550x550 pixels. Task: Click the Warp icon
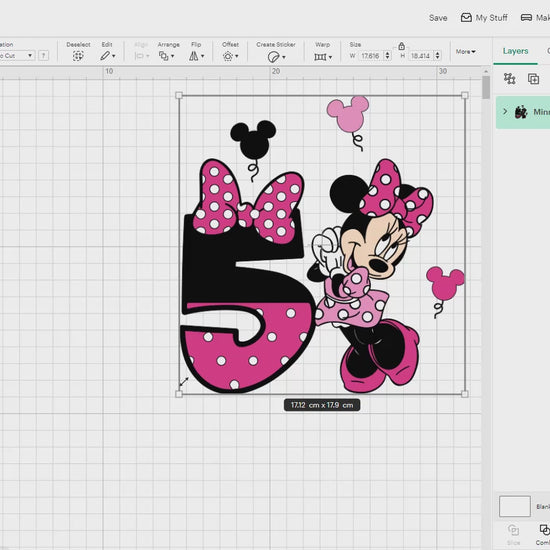point(320,57)
